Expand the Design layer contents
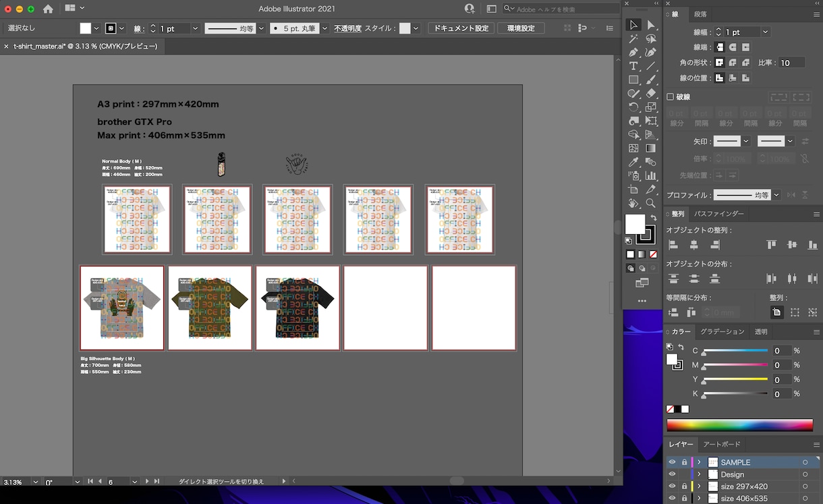 point(699,474)
